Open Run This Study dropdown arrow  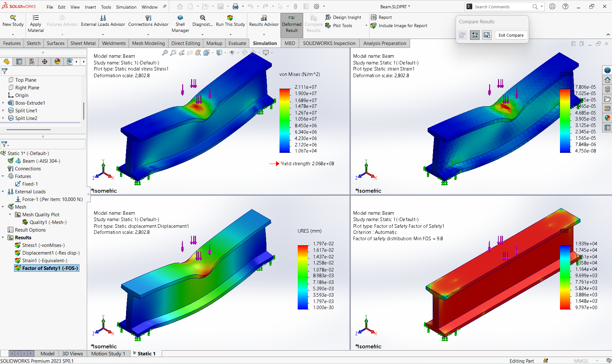230,34
